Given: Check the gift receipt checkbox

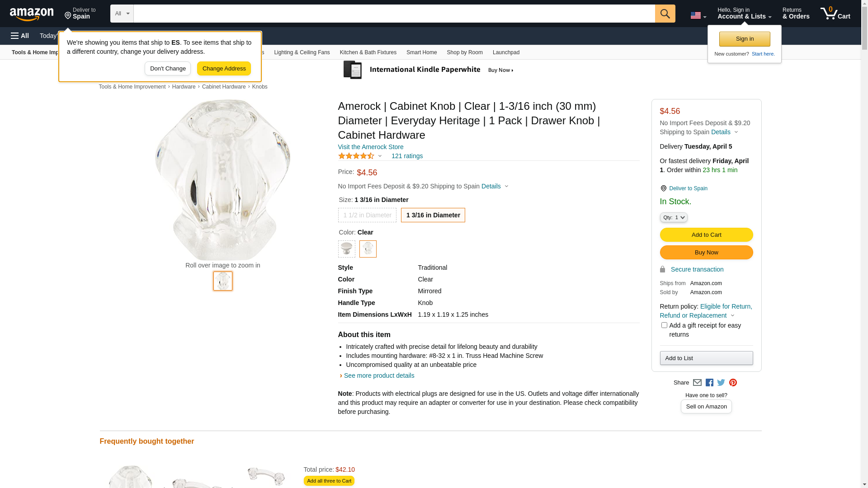Looking at the screenshot, I should pyautogui.click(x=664, y=325).
